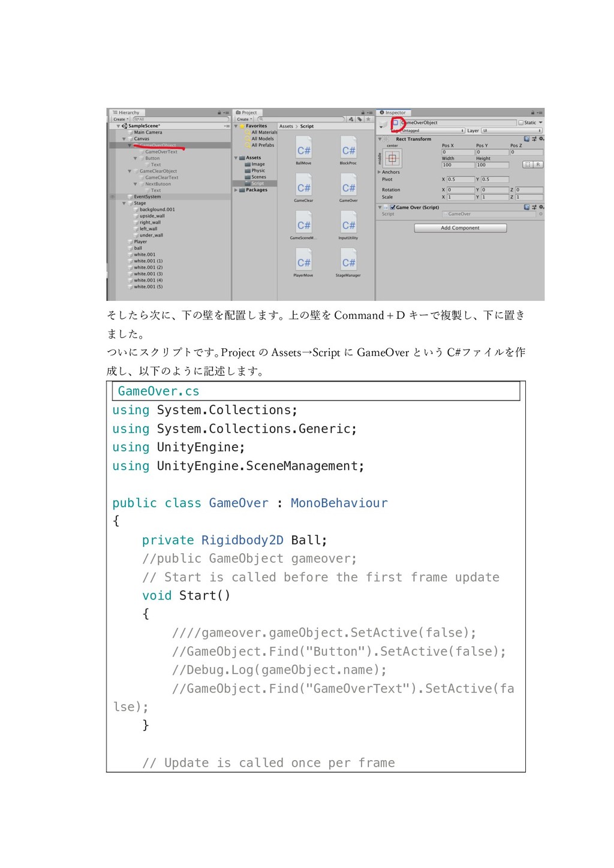Click the Add Component button
The image size is (614, 868).
point(460,228)
